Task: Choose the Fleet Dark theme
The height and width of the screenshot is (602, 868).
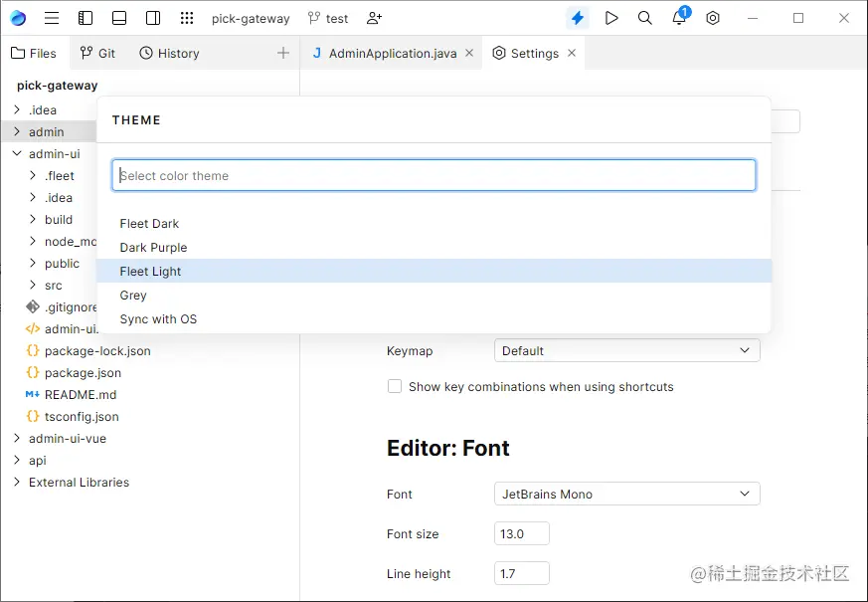Action: pos(434,224)
